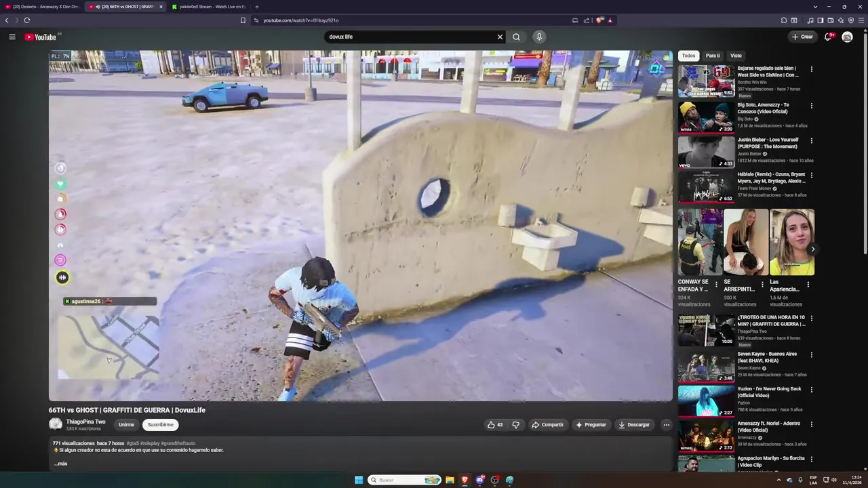Open Discord from the taskbar
The image size is (868, 488).
480,480
